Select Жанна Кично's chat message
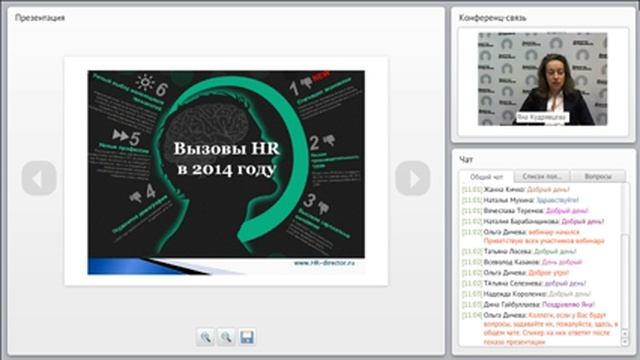 tap(516, 189)
